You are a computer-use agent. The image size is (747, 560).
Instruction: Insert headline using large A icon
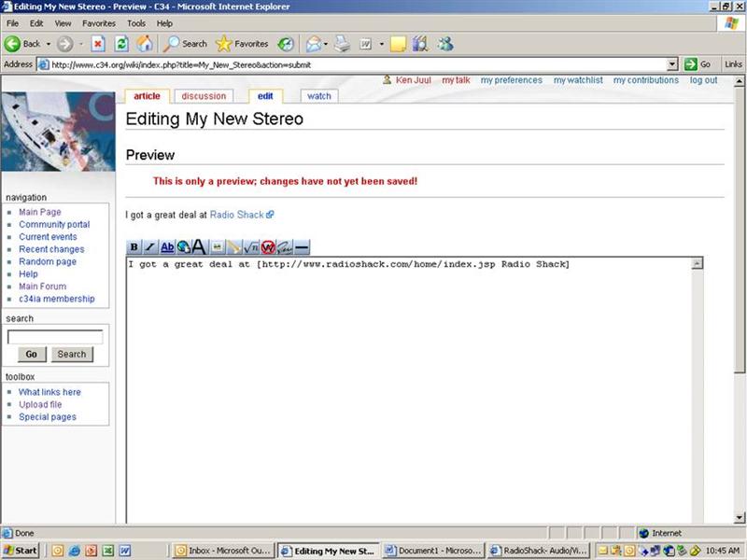point(199,247)
